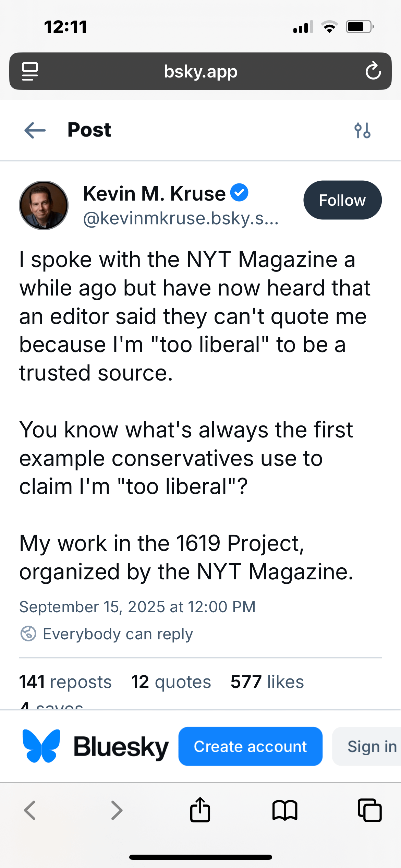Go forward with the Safari forward chevron
This screenshot has width=401, height=868.
[x=117, y=810]
